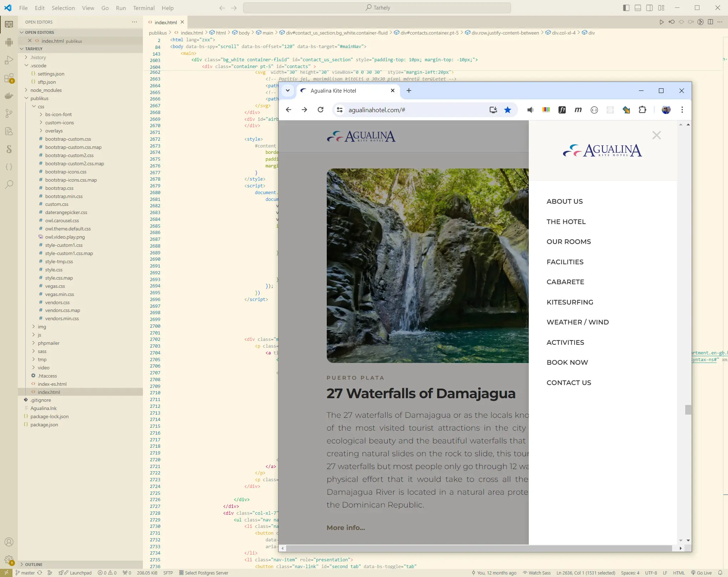
Task: Open the fonts 'f?' extension in Chrome
Action: 562,110
